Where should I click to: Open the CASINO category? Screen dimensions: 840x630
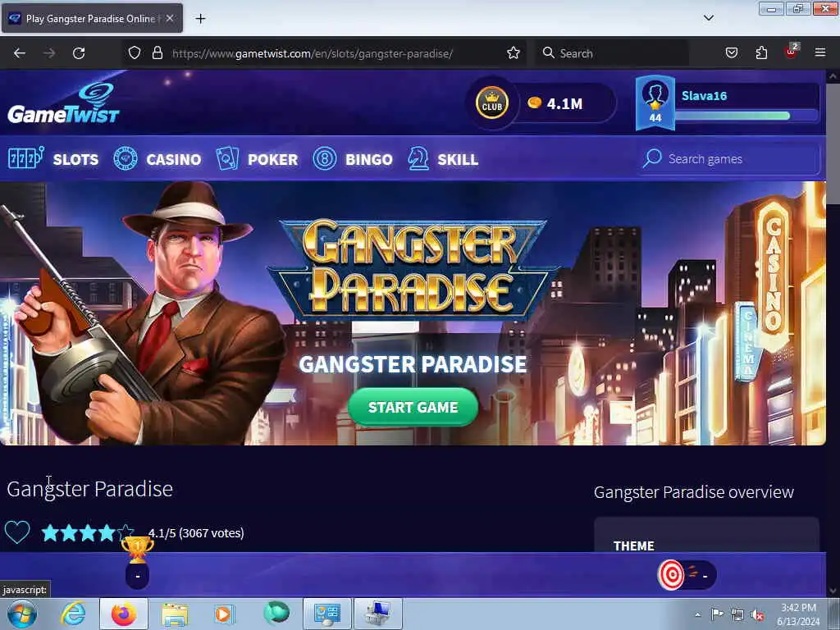pyautogui.click(x=174, y=160)
